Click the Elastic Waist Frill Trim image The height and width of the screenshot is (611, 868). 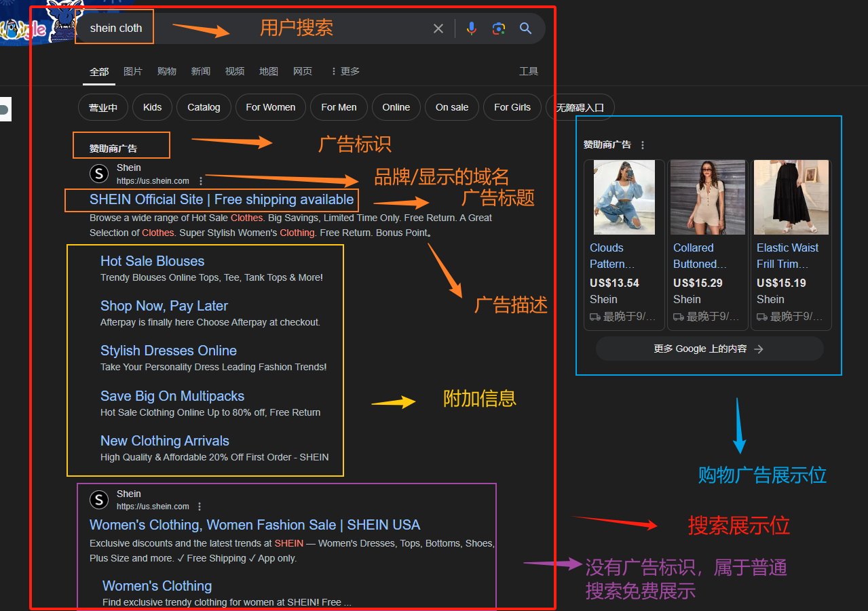pos(791,197)
